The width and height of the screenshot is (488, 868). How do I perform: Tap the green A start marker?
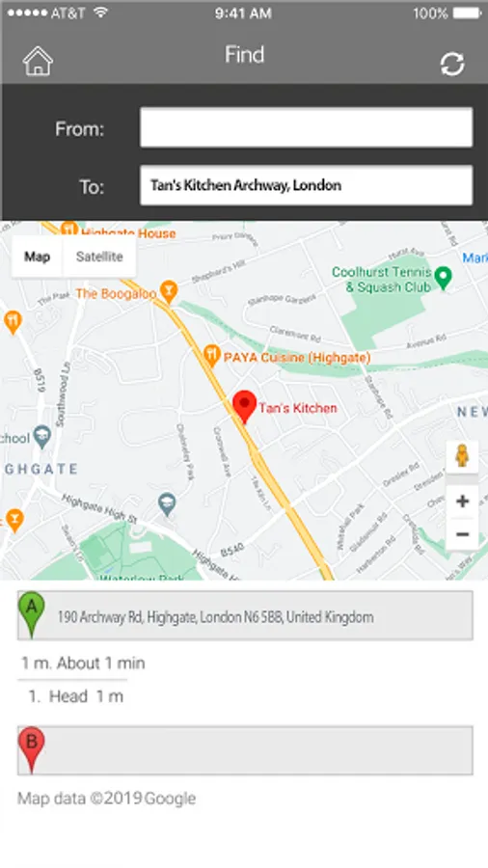pos(32,614)
